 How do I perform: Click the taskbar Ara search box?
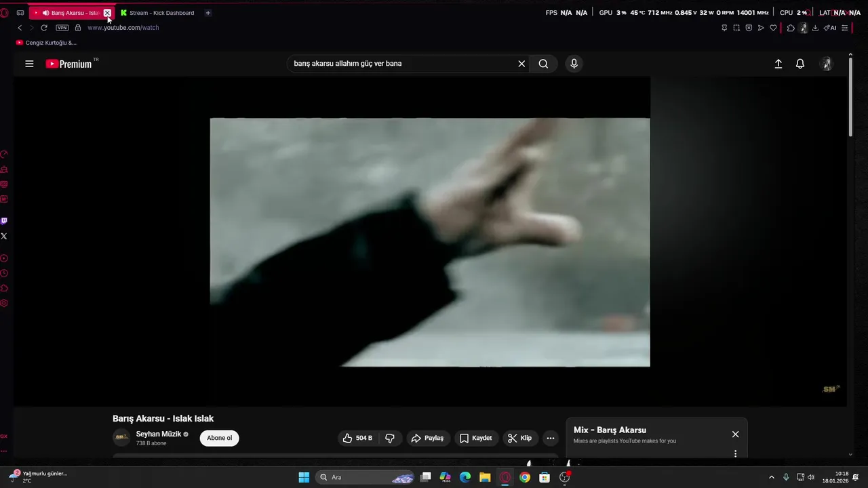pyautogui.click(x=366, y=477)
